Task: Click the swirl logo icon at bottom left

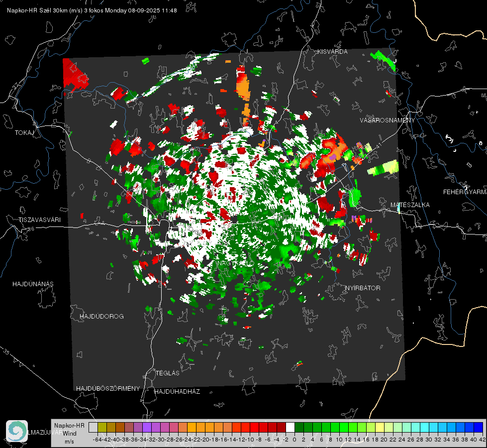Action: [17, 431]
